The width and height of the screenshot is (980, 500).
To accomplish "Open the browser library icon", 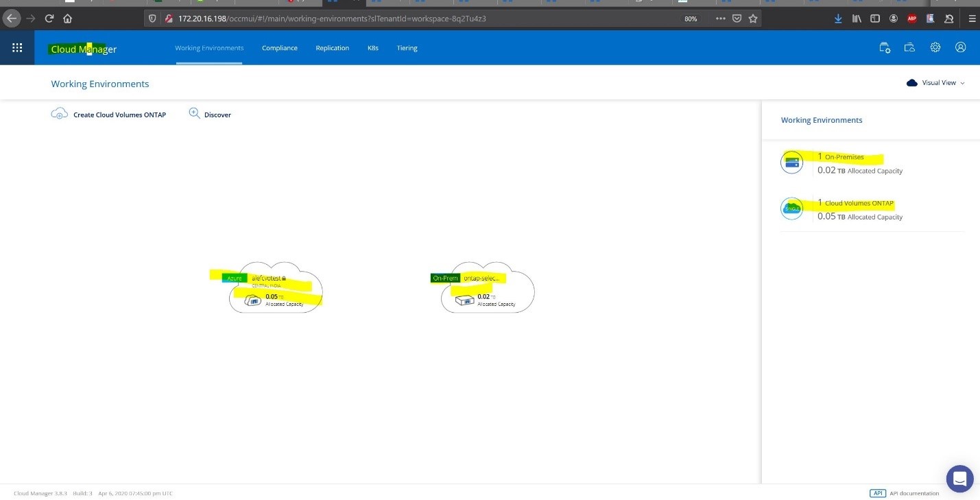I will tap(857, 19).
